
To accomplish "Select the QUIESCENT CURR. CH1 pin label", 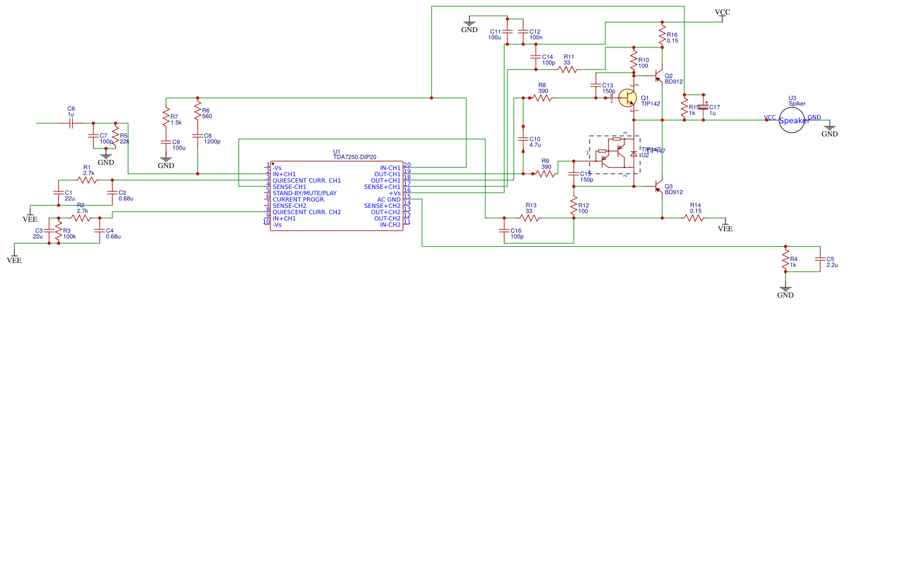I will click(307, 181).
